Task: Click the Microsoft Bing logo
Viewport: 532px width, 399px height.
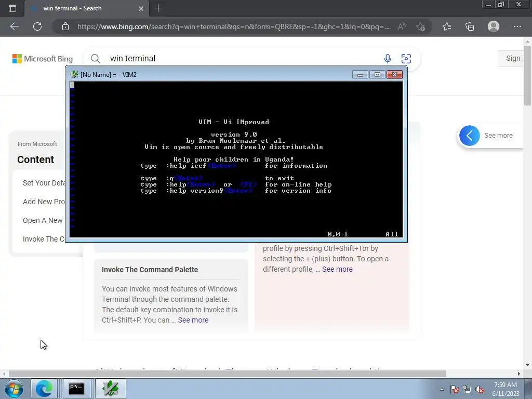Action: [x=43, y=59]
